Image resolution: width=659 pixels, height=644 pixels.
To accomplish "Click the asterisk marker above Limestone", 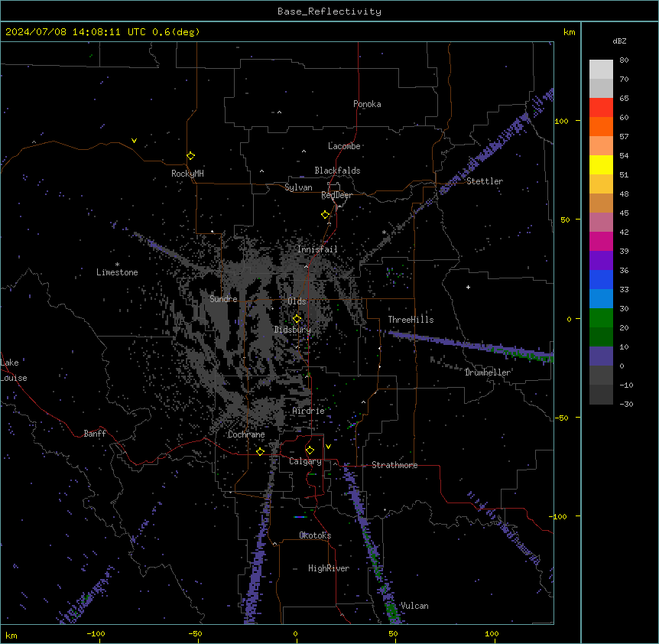I will tap(117, 265).
